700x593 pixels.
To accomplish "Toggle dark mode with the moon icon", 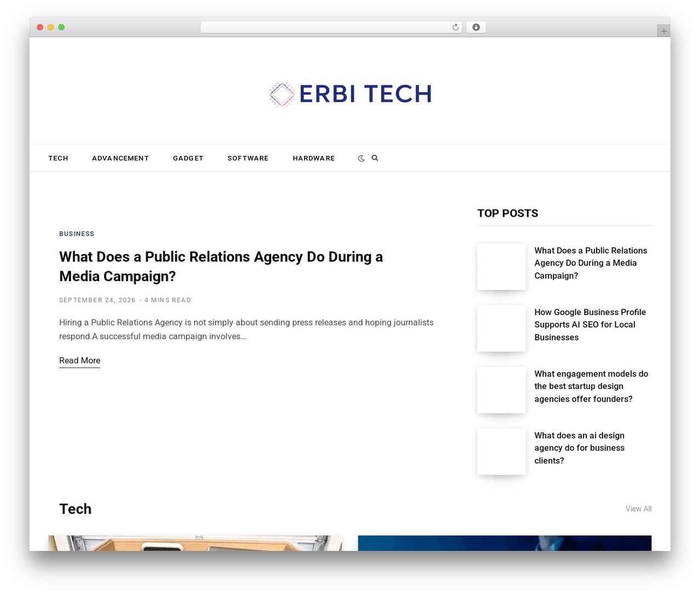I will pyautogui.click(x=361, y=158).
